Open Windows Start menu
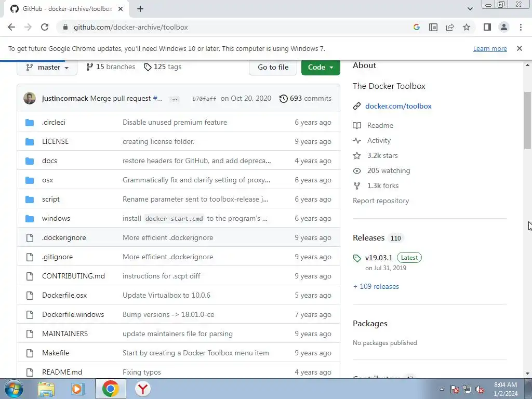532x399 pixels. (x=14, y=389)
